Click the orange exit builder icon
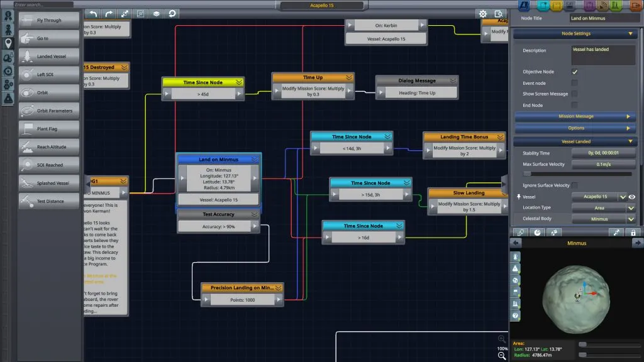The width and height of the screenshot is (644, 362). click(x=635, y=5)
